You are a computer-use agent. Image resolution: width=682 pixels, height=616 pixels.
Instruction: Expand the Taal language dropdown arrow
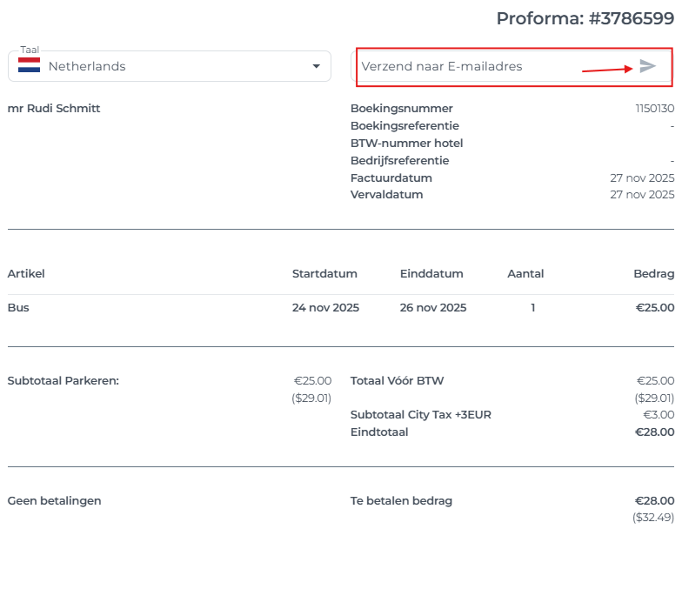(316, 67)
